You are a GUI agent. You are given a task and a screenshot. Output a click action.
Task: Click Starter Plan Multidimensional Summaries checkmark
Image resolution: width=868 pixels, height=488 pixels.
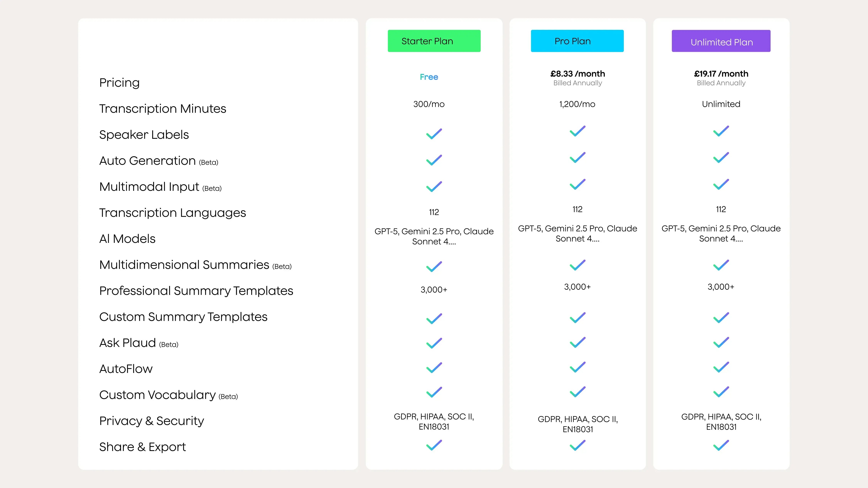pyautogui.click(x=434, y=266)
